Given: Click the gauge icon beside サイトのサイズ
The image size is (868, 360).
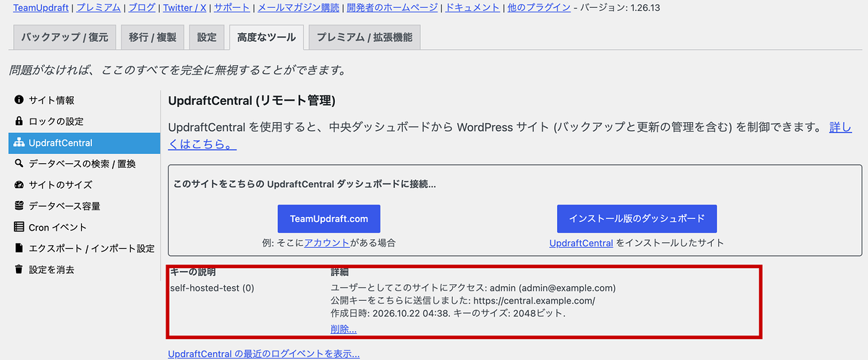Looking at the screenshot, I should pyautogui.click(x=19, y=185).
